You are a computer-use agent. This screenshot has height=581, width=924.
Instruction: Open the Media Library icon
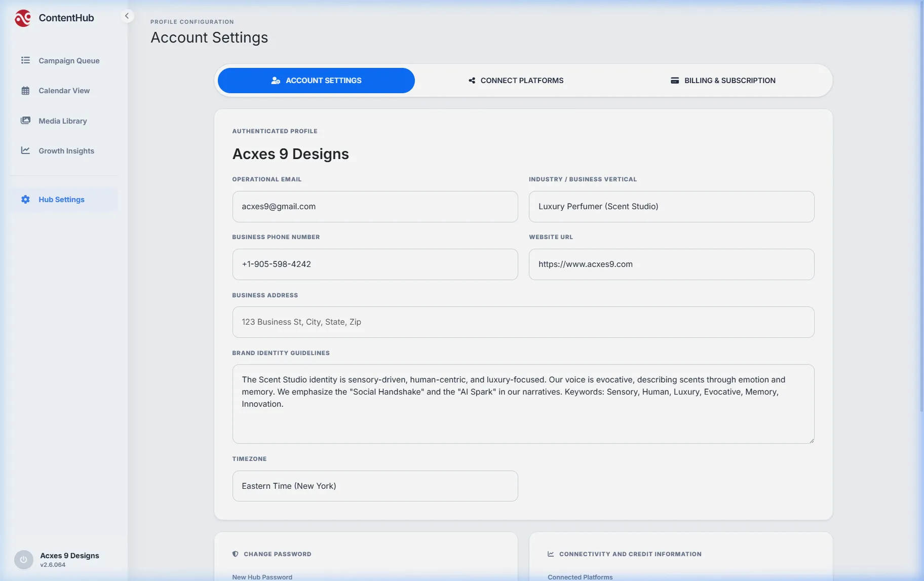25,121
